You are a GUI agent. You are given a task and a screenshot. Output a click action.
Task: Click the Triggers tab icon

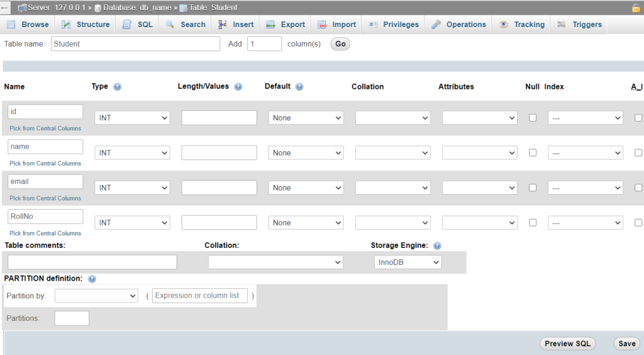coord(562,25)
